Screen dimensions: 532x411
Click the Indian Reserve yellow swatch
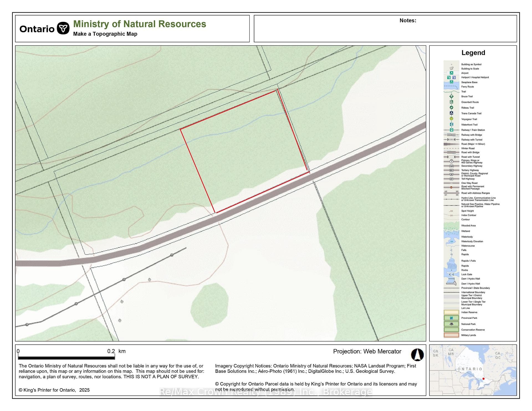[x=451, y=312]
